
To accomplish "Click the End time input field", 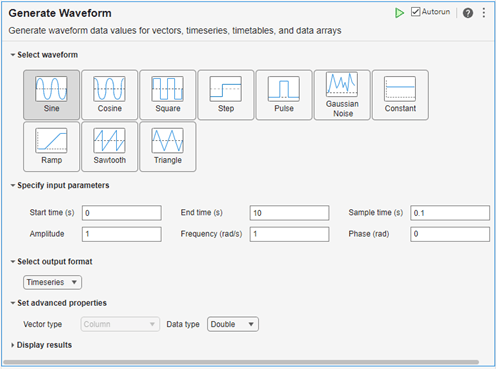I will pos(289,213).
